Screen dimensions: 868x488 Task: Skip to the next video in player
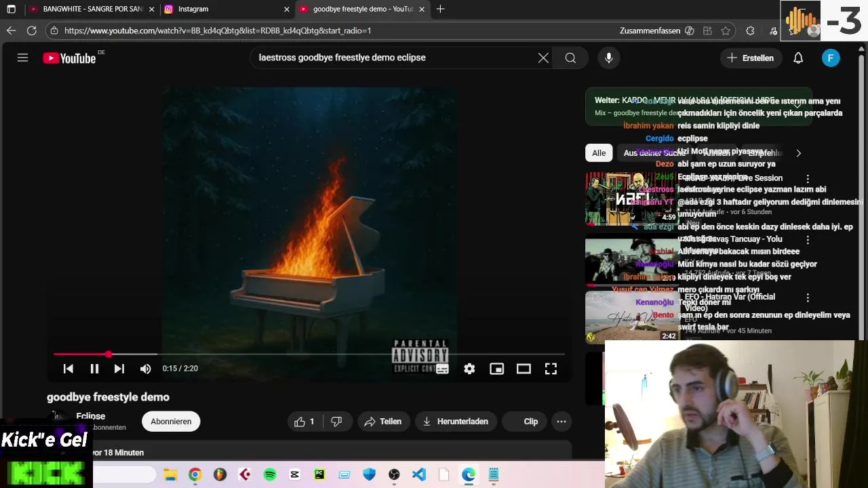click(119, 369)
